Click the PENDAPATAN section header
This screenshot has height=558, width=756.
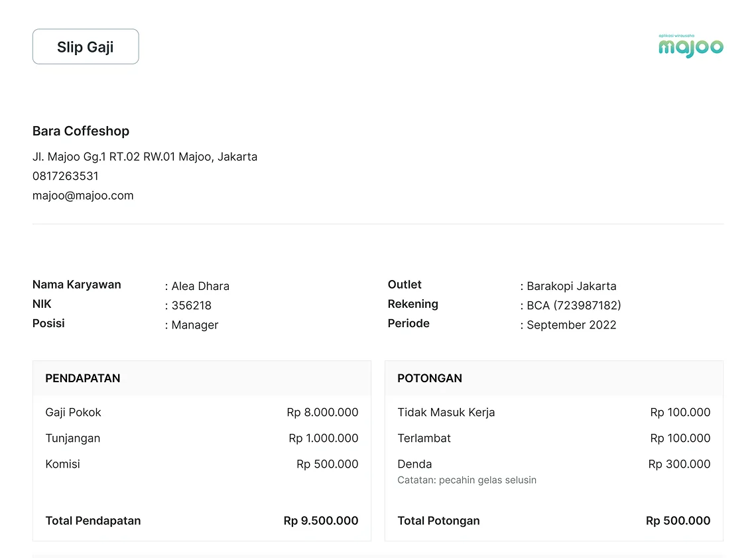pyautogui.click(x=83, y=378)
